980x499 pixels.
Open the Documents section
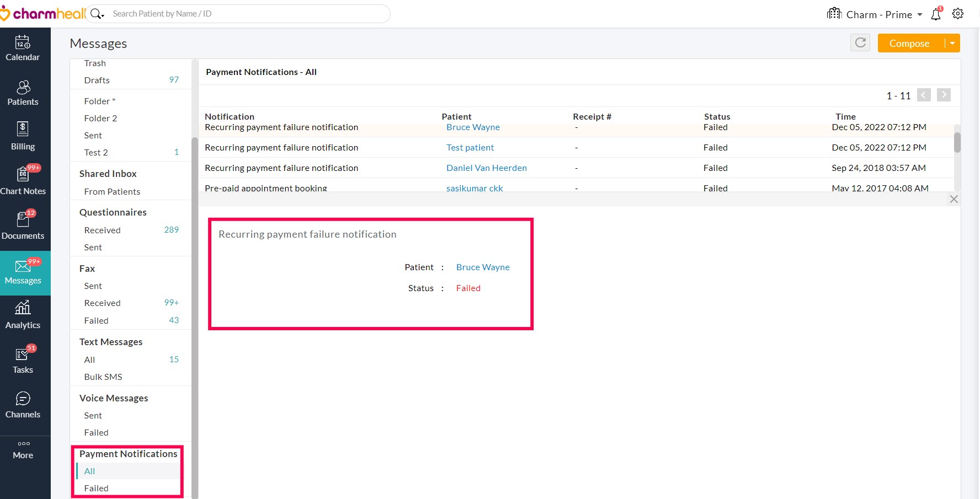(x=23, y=226)
